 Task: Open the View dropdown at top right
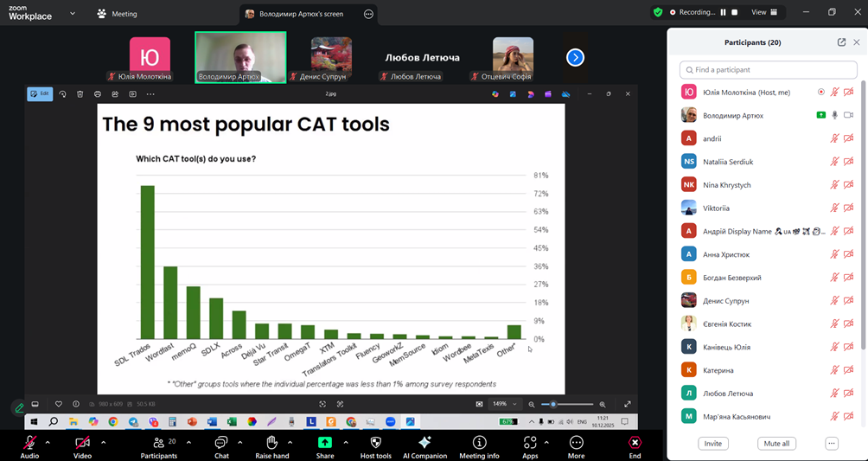point(763,12)
